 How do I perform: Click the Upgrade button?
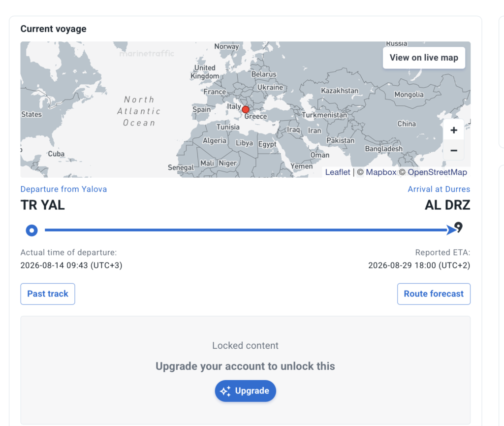[x=245, y=391]
